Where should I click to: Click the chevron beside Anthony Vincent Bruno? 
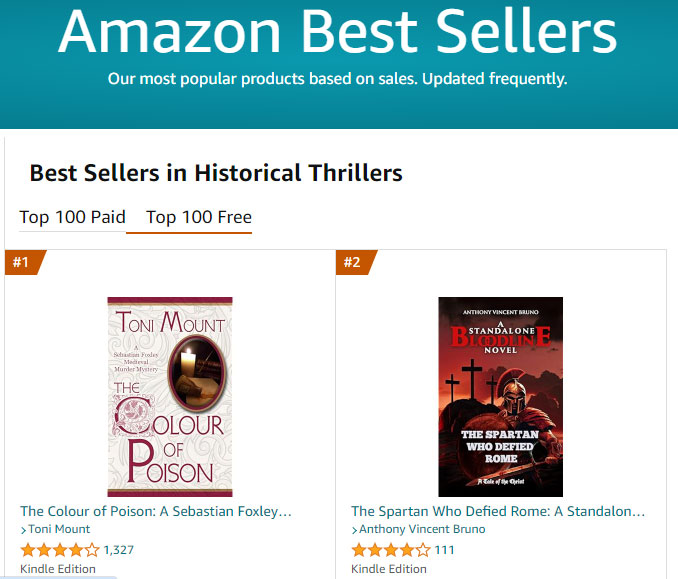tap(354, 530)
